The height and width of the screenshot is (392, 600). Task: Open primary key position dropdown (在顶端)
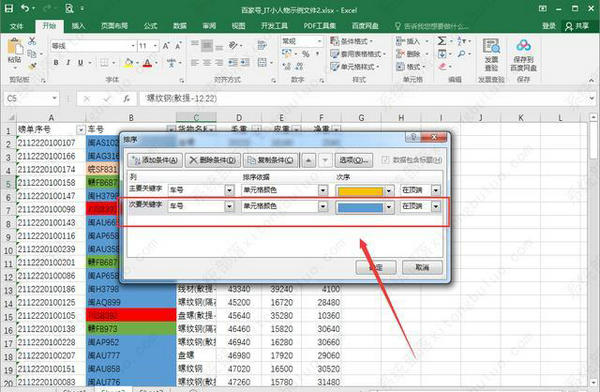[436, 190]
